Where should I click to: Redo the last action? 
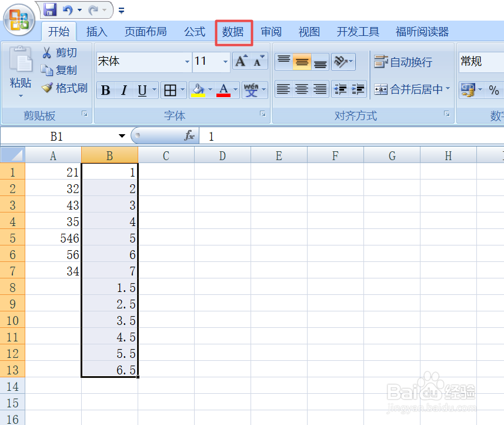[94, 10]
